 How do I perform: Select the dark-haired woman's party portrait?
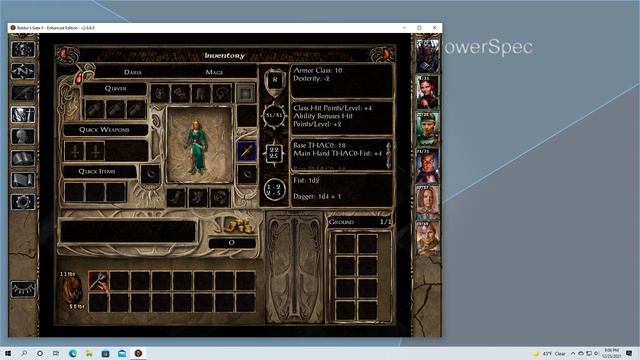click(x=427, y=93)
